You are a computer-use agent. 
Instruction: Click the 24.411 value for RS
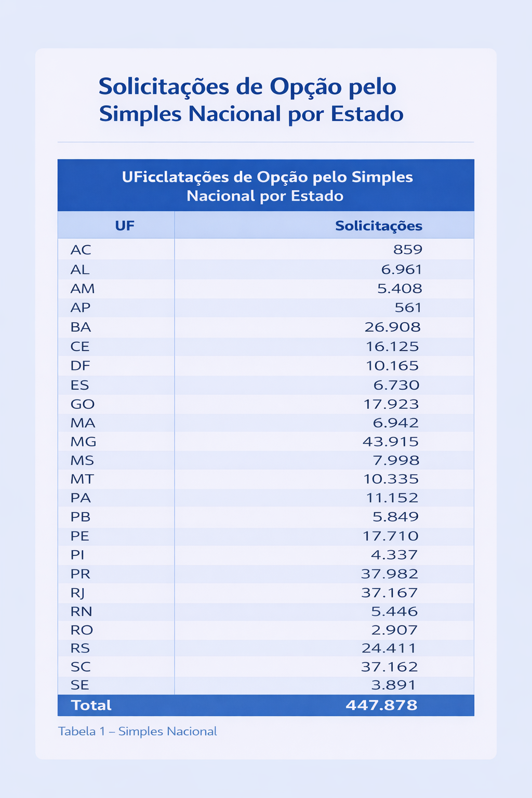coord(389,648)
